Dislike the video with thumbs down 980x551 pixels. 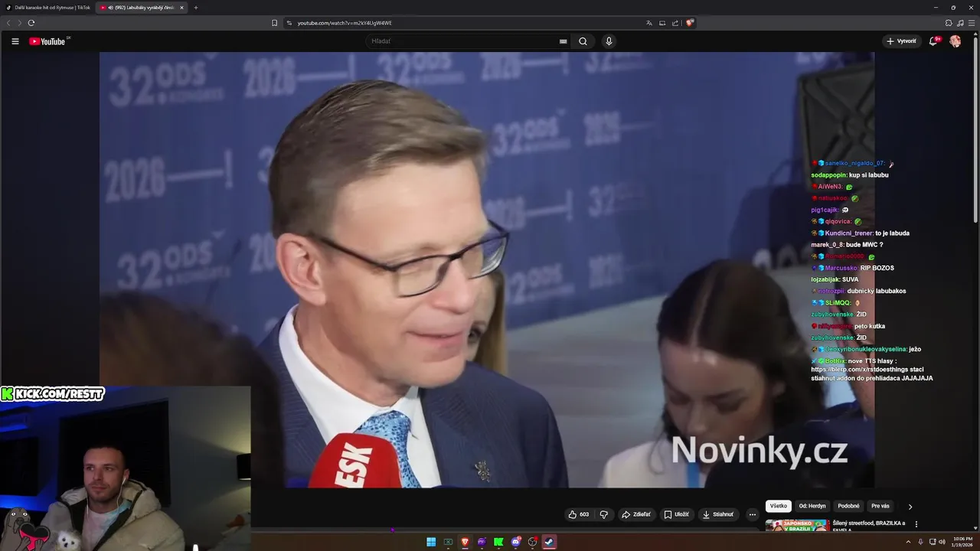coord(603,514)
